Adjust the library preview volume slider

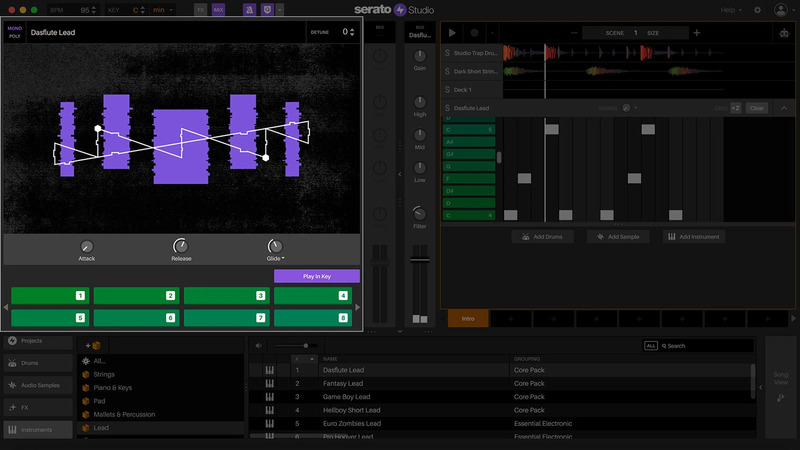(306, 346)
